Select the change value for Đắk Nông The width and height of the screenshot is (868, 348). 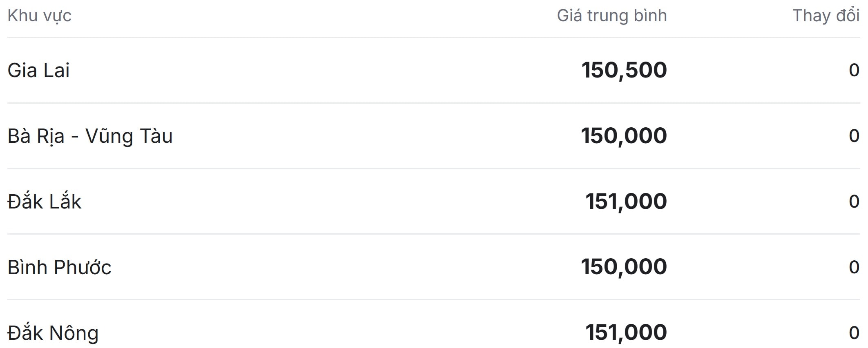point(854,333)
